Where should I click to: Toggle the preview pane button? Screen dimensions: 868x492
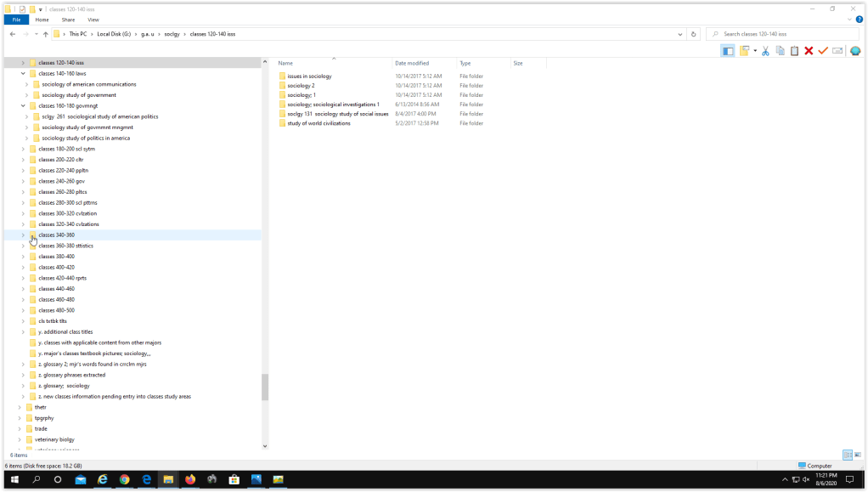click(x=728, y=51)
